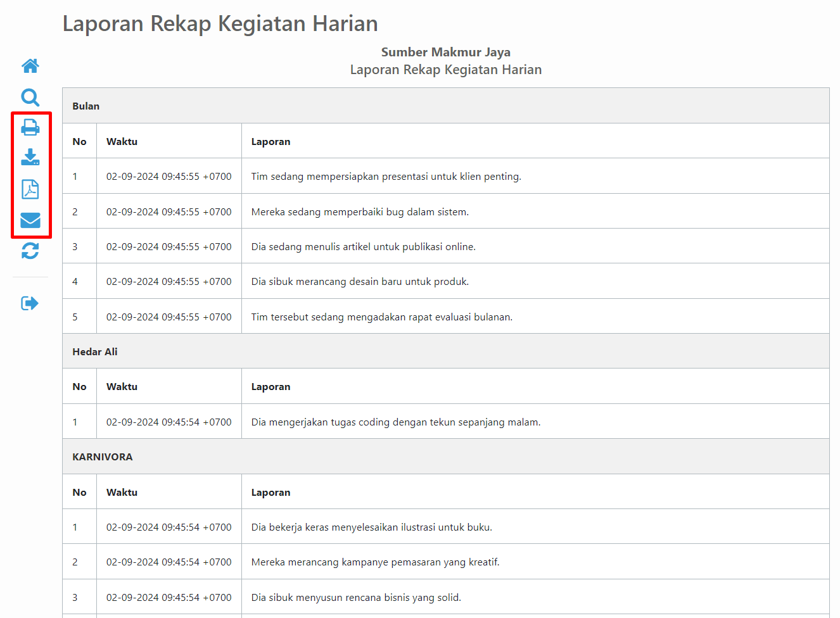Download the report via download icon
Viewport: 840px width, 618px height.
(30, 157)
